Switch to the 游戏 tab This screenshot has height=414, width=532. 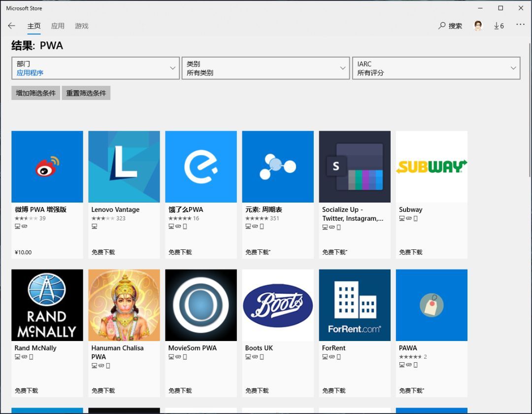[x=81, y=26]
